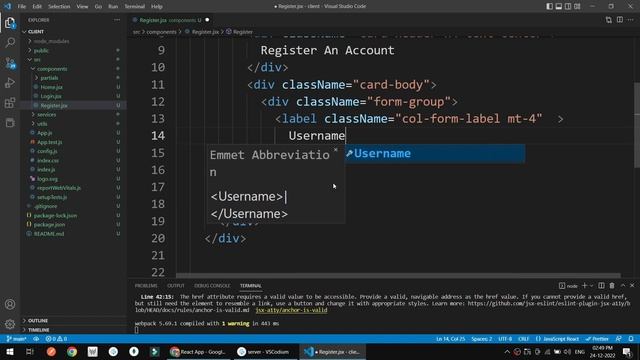Click the main branch indicator in status bar

[x=17, y=339]
